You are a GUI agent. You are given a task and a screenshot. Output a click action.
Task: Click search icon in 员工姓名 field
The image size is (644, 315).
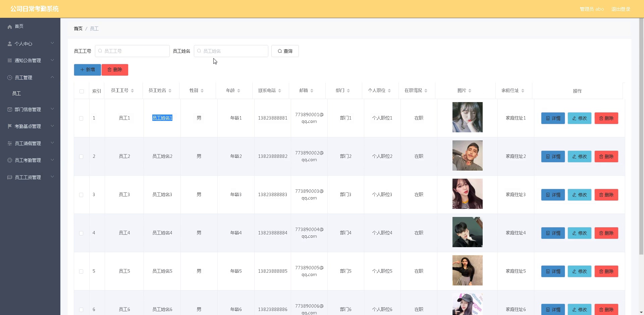199,51
